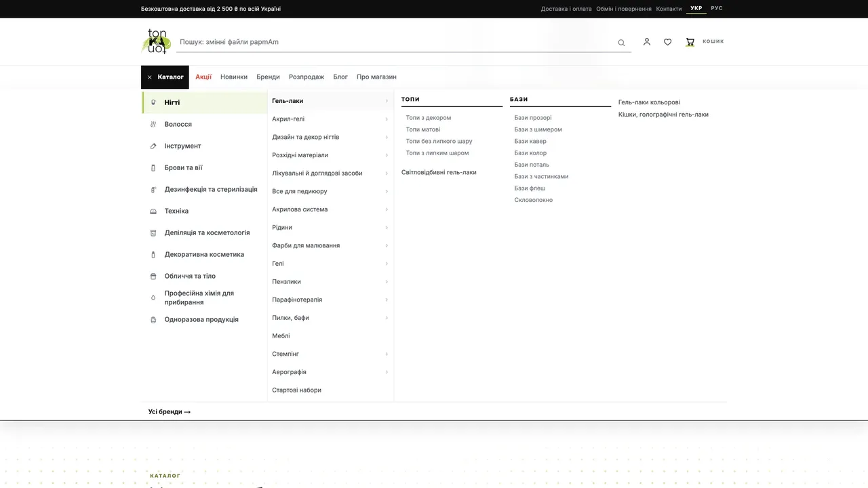Select Кішки, голографічні гель-лаки
Image resolution: width=868 pixels, height=488 pixels.
click(663, 115)
